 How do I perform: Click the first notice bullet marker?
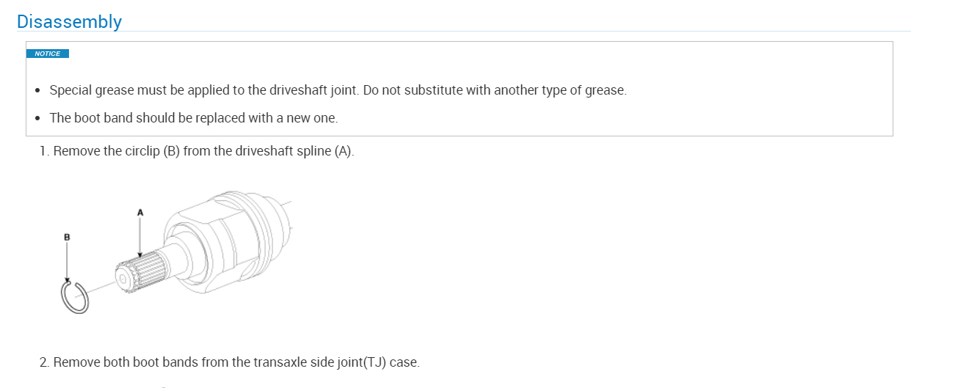point(38,91)
